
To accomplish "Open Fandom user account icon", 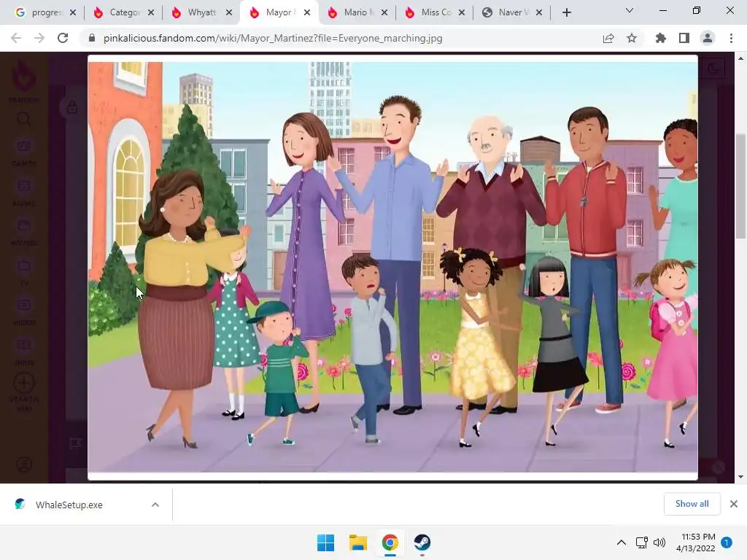I will pyautogui.click(x=24, y=464).
